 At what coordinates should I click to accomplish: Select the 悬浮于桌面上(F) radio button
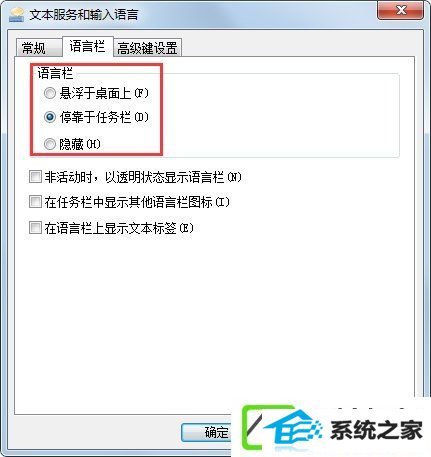tap(50, 93)
